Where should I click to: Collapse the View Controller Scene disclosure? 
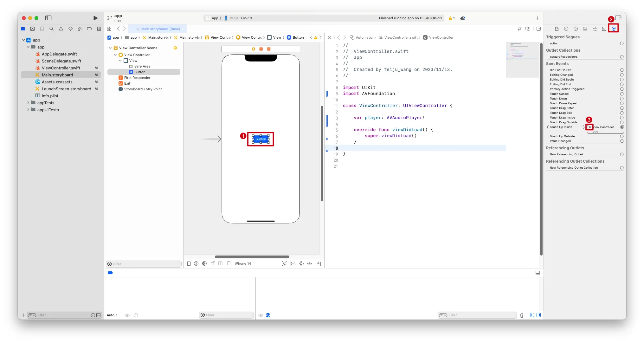(x=110, y=48)
